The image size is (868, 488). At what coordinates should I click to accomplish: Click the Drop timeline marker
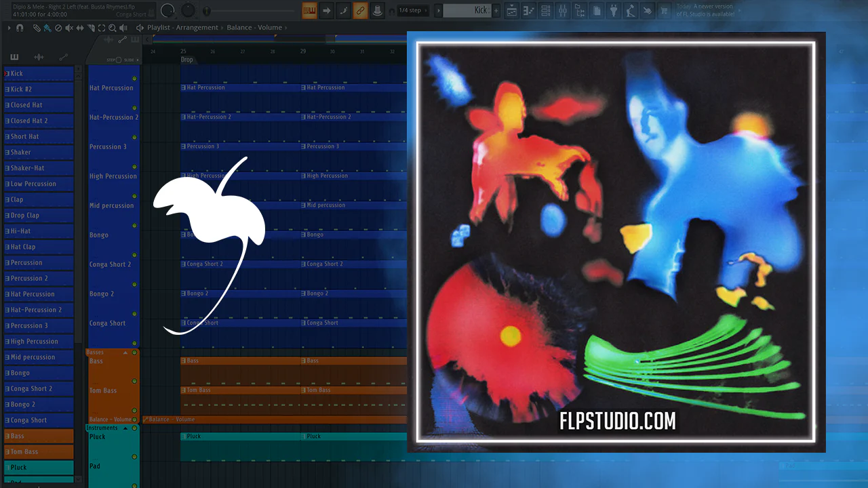pos(187,60)
